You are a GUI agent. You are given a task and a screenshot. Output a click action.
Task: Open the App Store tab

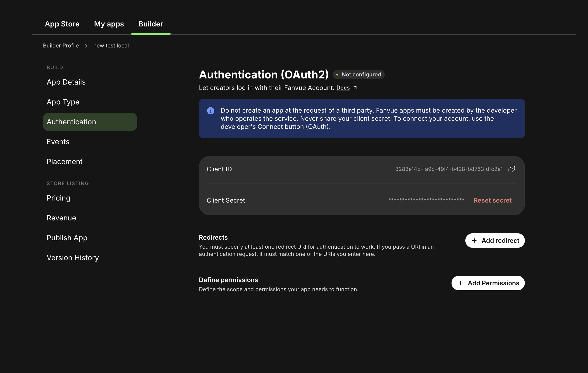pos(62,24)
